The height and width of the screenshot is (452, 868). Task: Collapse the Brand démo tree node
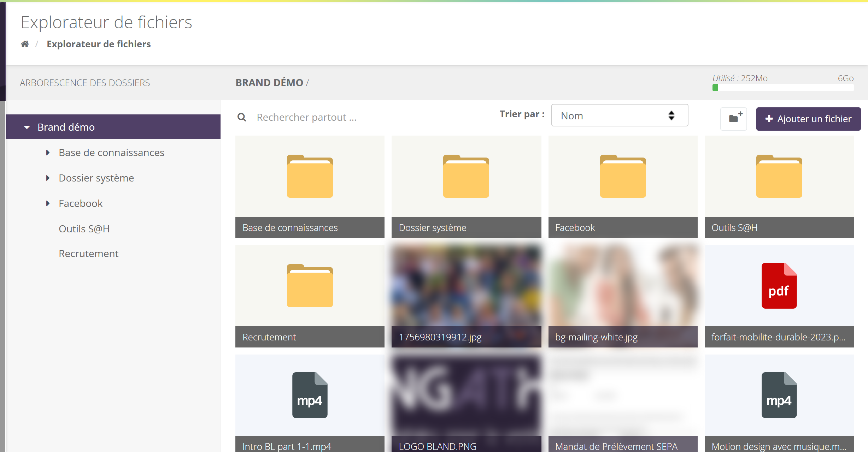click(27, 127)
